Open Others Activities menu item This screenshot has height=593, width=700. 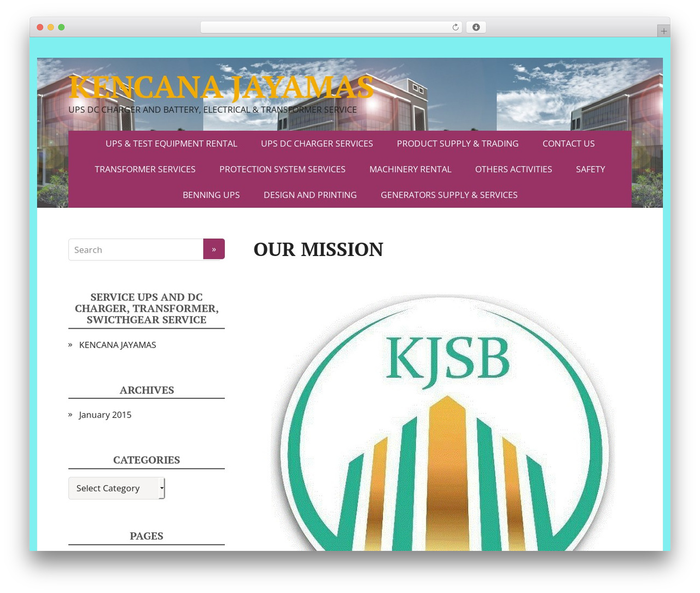tap(514, 169)
